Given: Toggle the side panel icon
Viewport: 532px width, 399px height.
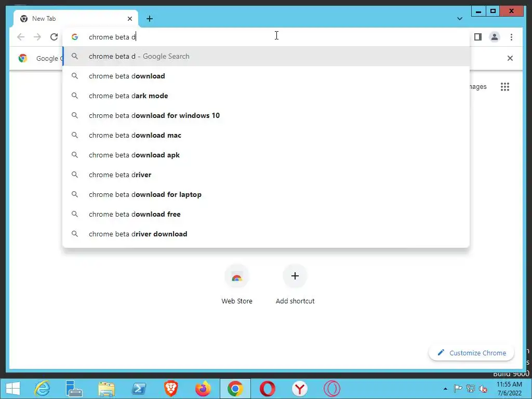Looking at the screenshot, I should tap(478, 37).
